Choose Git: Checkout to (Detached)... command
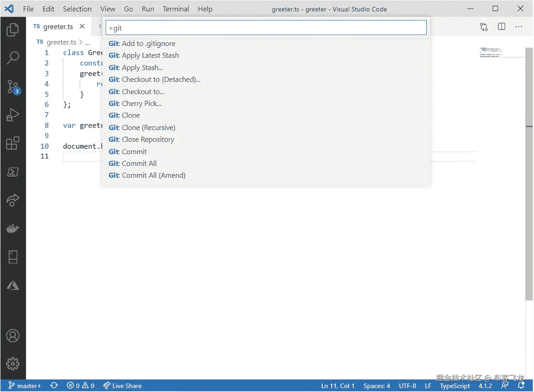Viewport: 534px width, 392px height. [x=266, y=79]
